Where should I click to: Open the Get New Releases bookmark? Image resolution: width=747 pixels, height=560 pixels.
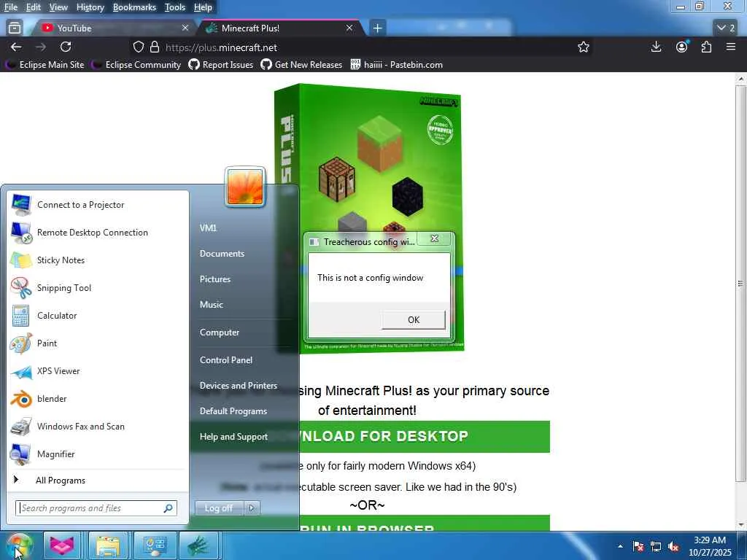click(x=301, y=65)
